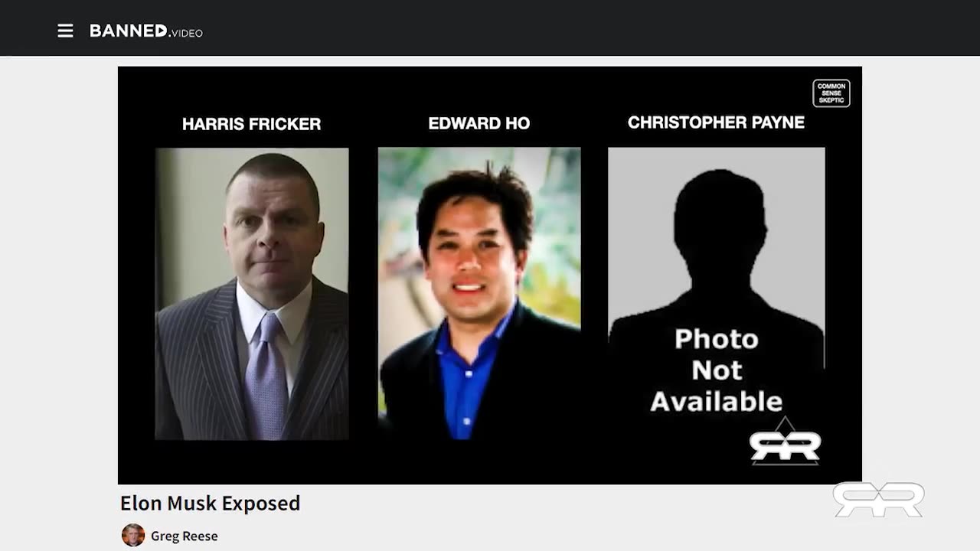Viewport: 980px width, 551px height.
Task: Select the Harris Fricker portrait
Action: tap(252, 294)
